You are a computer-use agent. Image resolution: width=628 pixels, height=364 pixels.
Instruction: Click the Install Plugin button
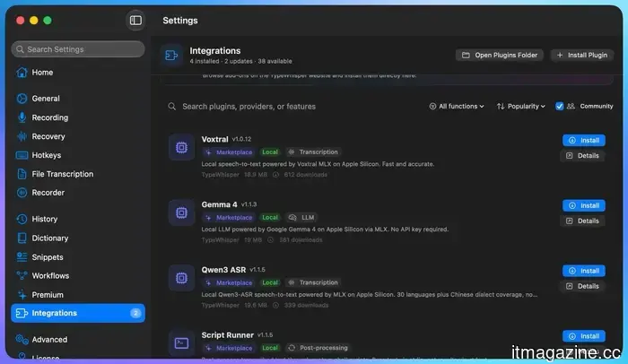pos(582,56)
